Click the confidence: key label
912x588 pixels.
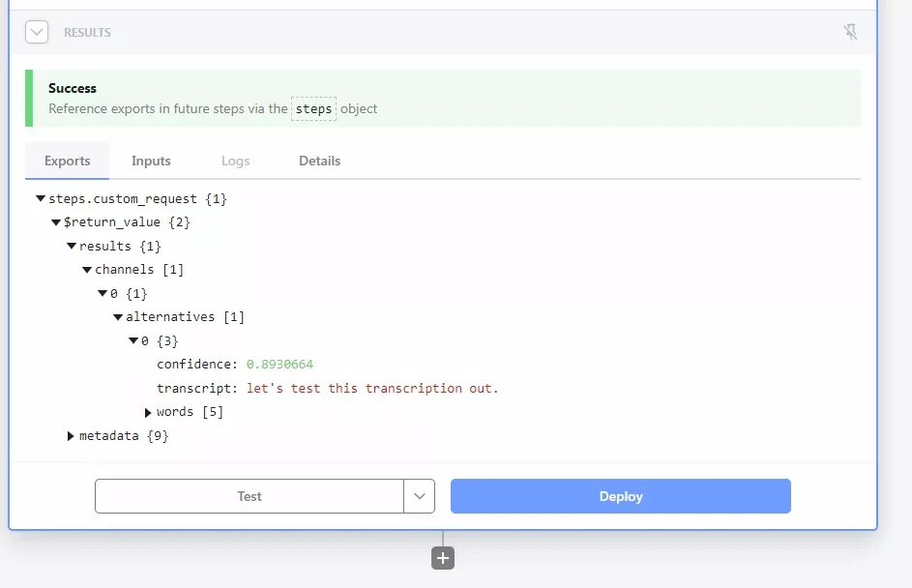tap(197, 365)
